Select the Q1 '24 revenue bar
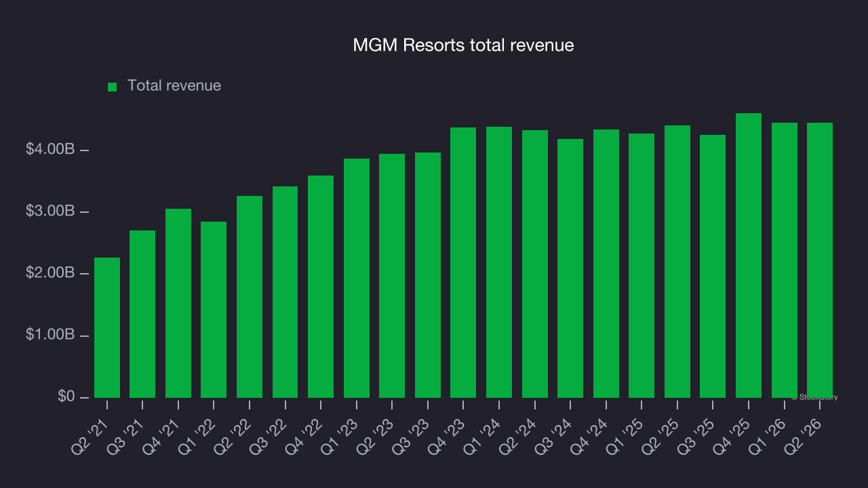This screenshot has width=868, height=488. click(x=499, y=262)
